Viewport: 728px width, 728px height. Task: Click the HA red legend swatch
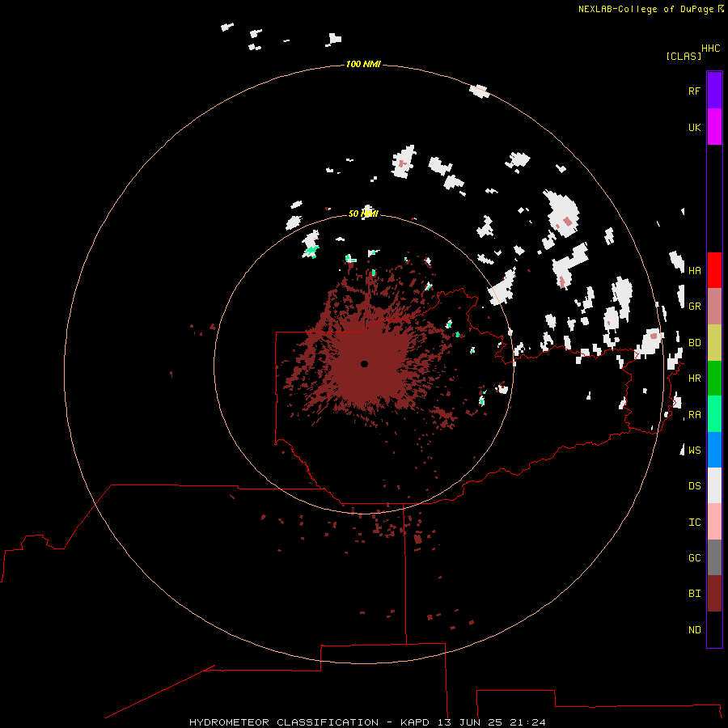coord(714,270)
